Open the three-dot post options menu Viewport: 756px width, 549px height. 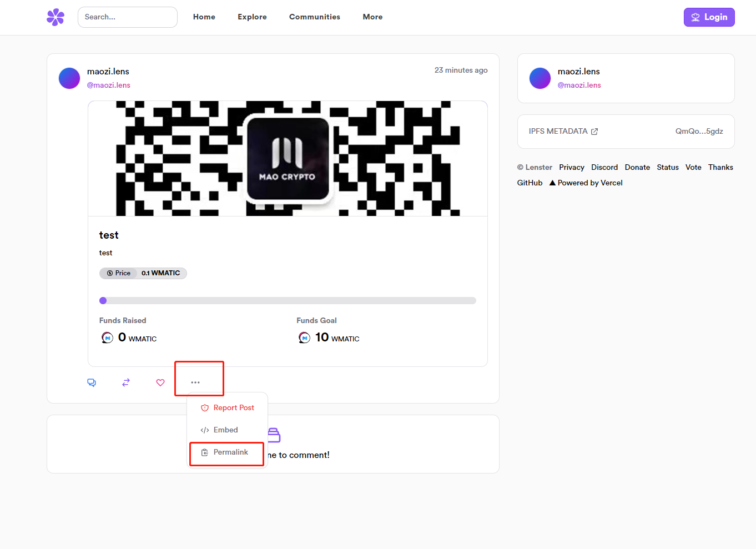195,382
